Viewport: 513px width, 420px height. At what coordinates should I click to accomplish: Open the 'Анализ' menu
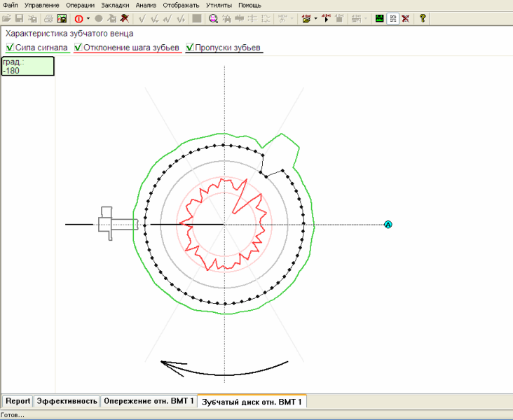[146, 5]
